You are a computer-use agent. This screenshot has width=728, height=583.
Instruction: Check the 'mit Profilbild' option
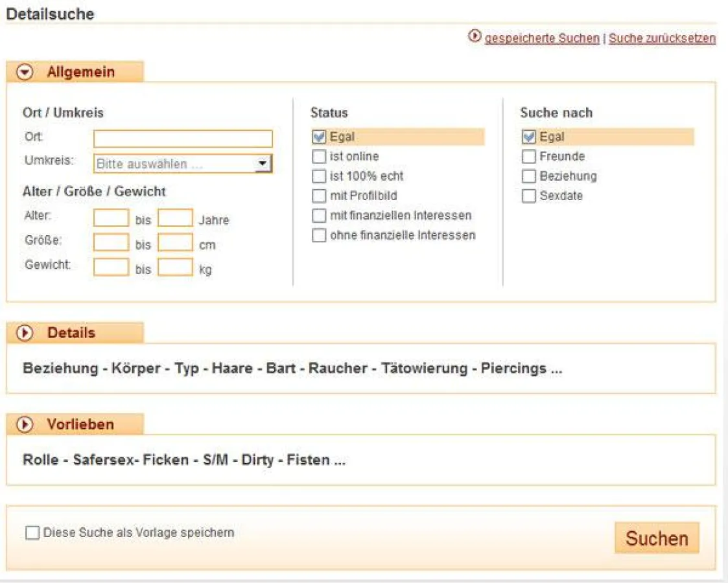click(319, 196)
